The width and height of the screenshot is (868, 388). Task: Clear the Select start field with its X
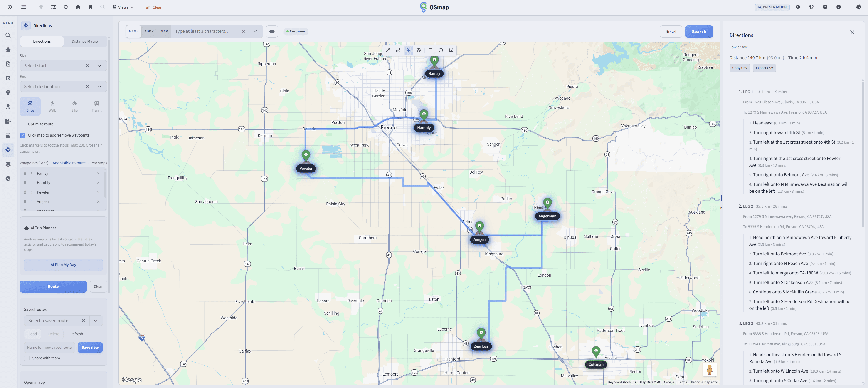[x=88, y=65]
